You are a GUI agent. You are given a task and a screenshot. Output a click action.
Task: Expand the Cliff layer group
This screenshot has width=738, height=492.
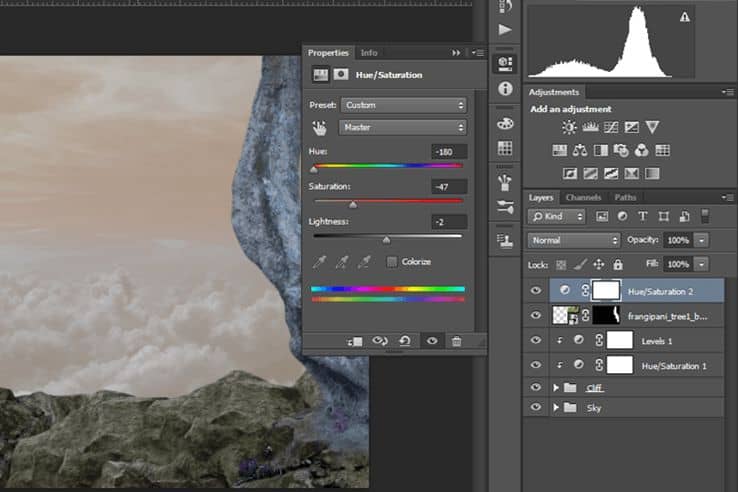(x=556, y=387)
